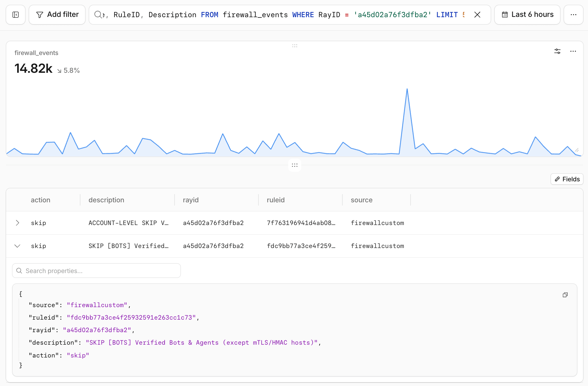Select ruleid fdc9bb77a3ce4f259… cell
The width and height of the screenshot is (588, 386).
point(301,246)
